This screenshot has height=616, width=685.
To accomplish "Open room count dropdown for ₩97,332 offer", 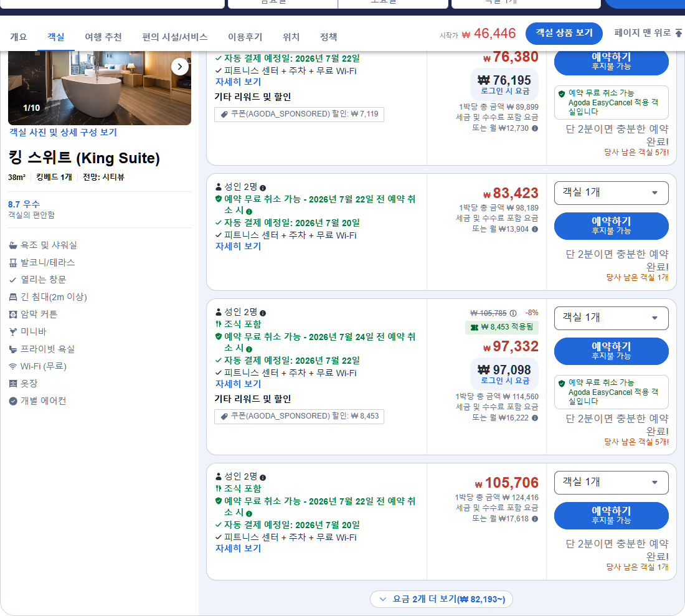I will [x=611, y=318].
